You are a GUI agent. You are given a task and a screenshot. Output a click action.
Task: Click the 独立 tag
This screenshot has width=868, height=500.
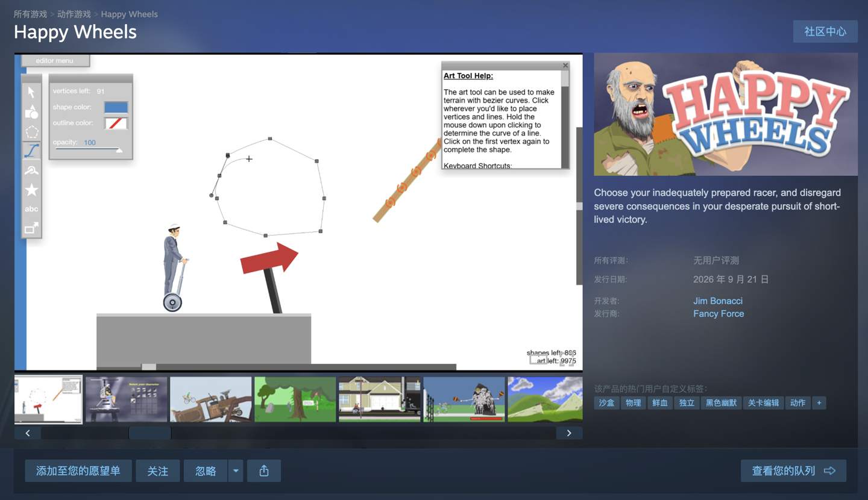(x=687, y=403)
